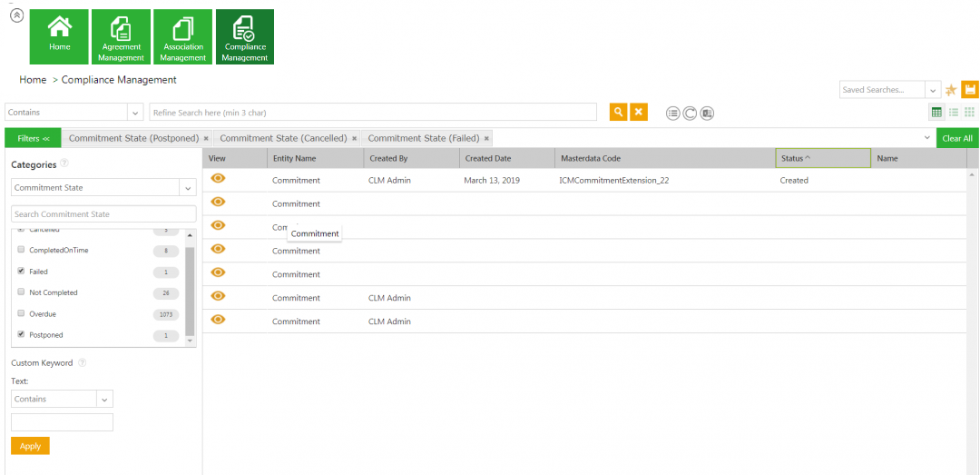980x475 pixels.
Task: Remove the Commitment State (Cancelled) filter tag
Action: point(354,138)
